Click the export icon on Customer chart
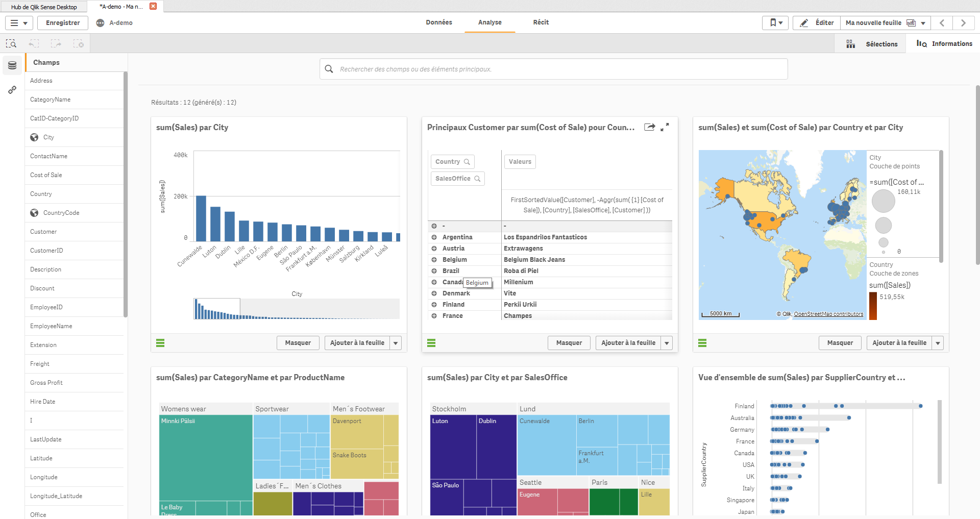The image size is (980, 519). pyautogui.click(x=649, y=127)
